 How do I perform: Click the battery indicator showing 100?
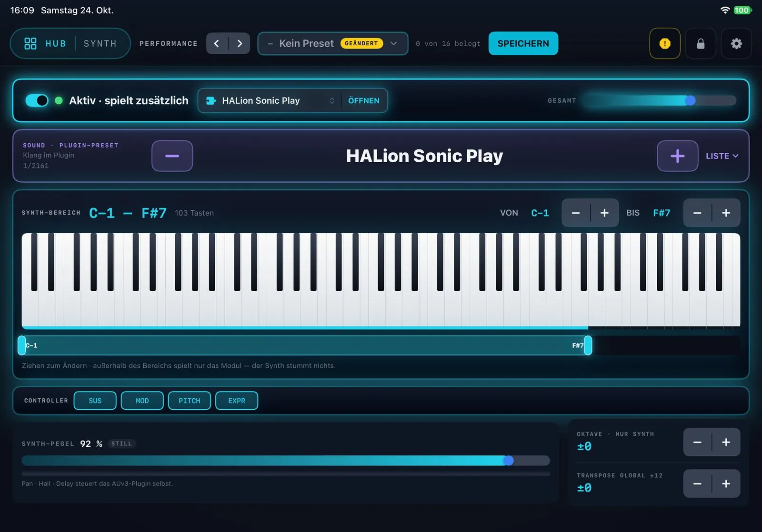coord(742,10)
